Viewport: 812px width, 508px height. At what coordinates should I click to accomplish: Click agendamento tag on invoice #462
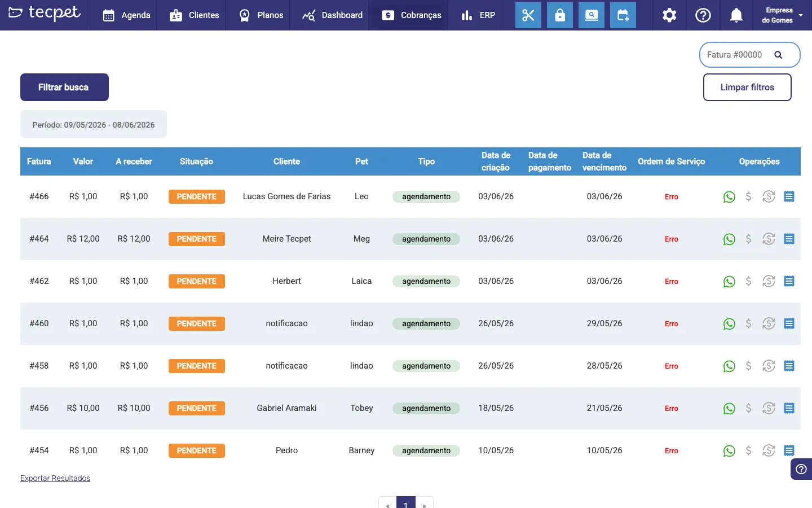[426, 281]
